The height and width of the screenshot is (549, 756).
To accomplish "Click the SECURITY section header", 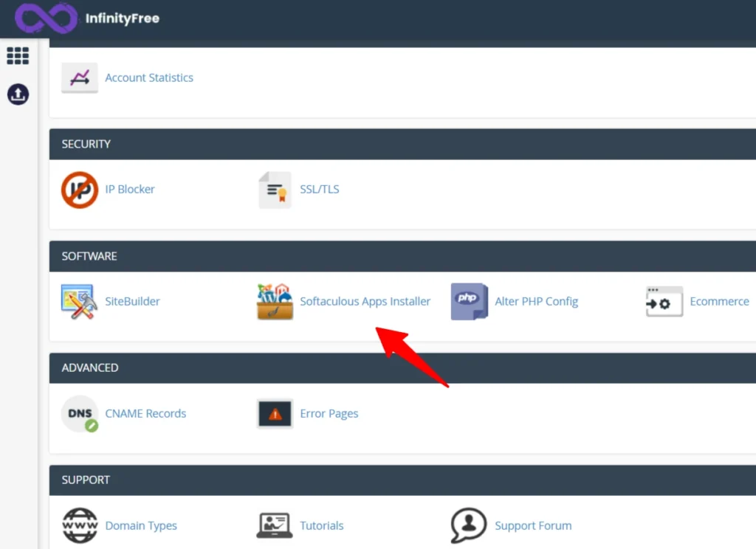I will 402,144.
